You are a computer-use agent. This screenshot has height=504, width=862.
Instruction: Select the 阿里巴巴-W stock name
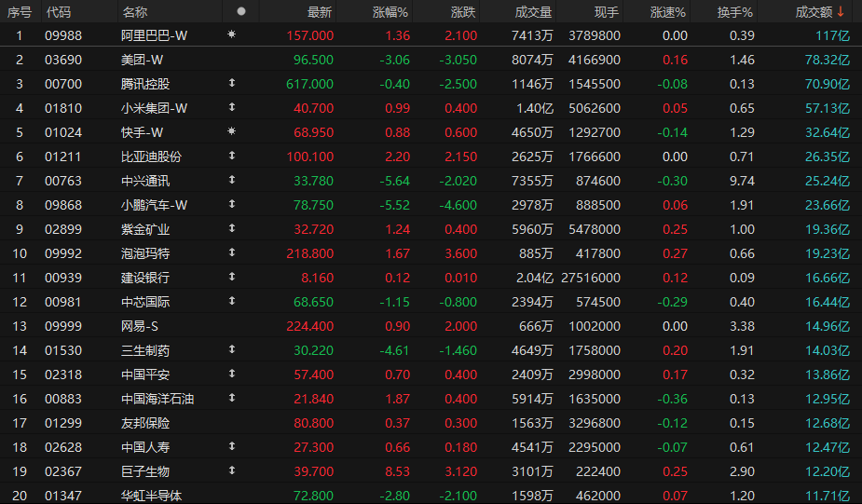click(x=154, y=35)
